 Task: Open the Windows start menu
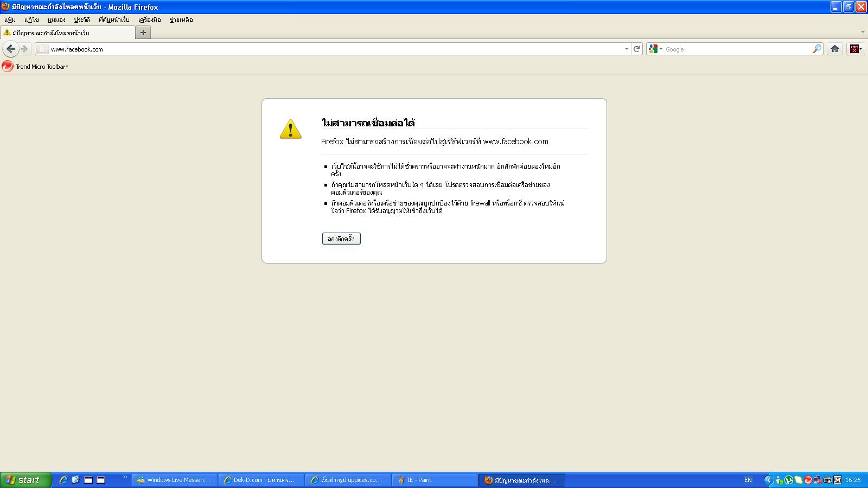point(25,480)
